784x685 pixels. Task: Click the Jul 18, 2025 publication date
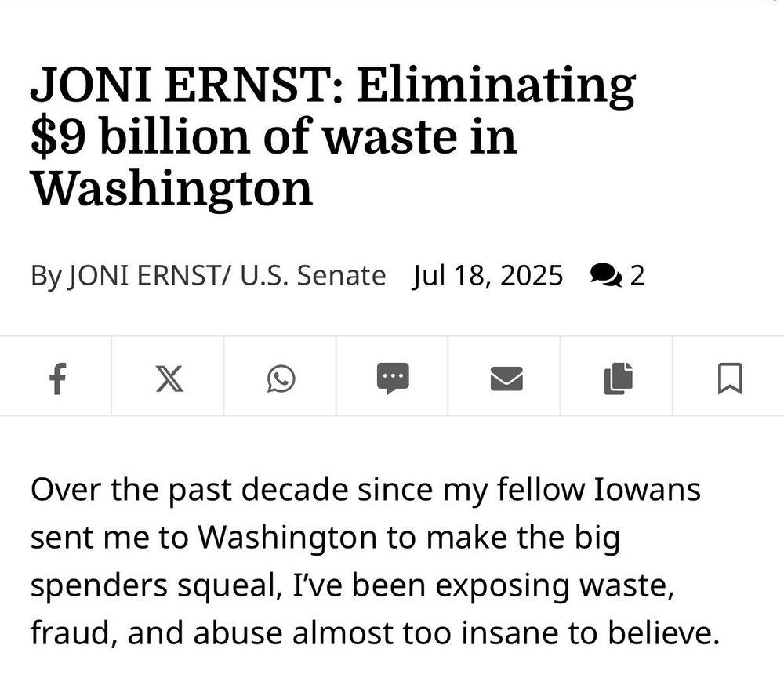(x=487, y=276)
